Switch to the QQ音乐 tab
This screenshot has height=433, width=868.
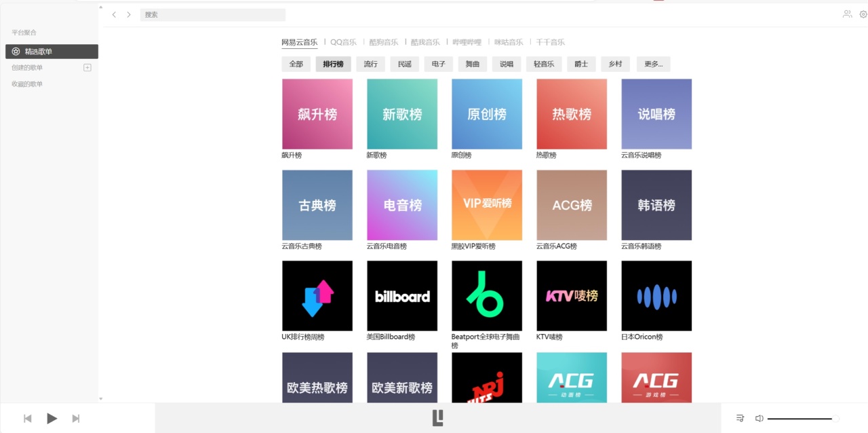tap(343, 42)
